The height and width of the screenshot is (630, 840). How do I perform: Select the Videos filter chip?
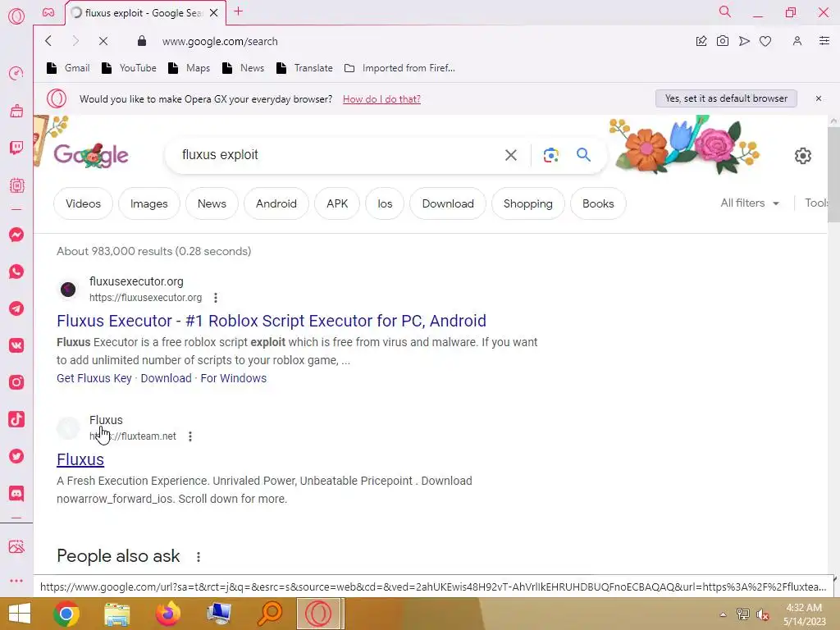click(83, 203)
